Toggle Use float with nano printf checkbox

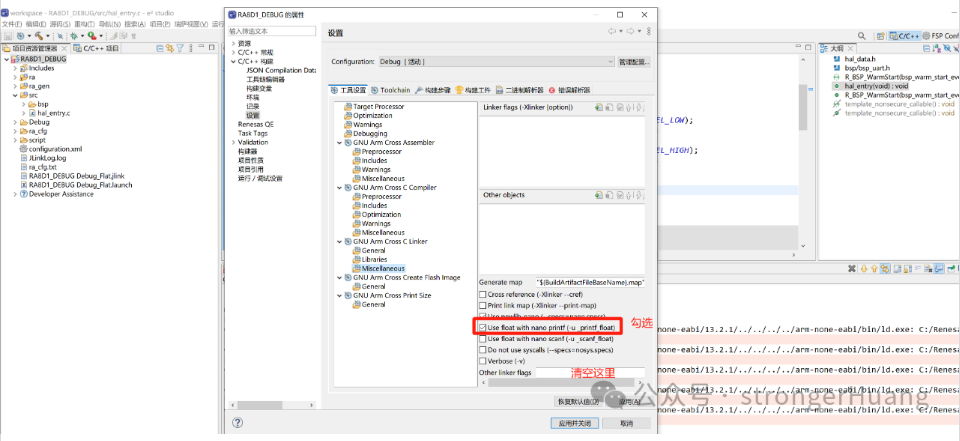pyautogui.click(x=482, y=328)
